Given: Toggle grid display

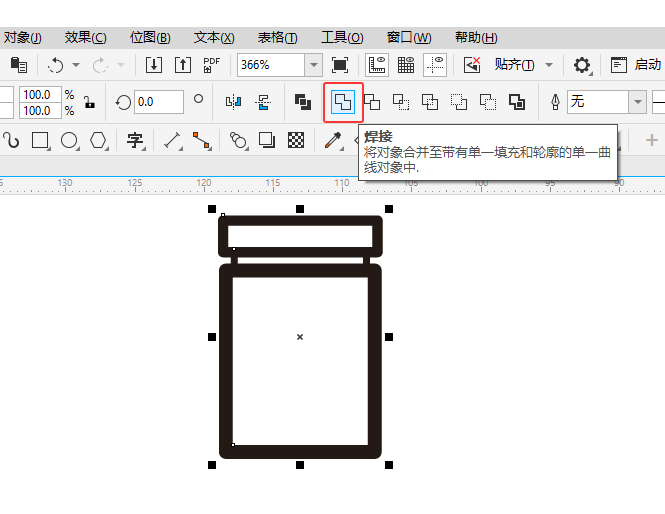Looking at the screenshot, I should coord(406,65).
